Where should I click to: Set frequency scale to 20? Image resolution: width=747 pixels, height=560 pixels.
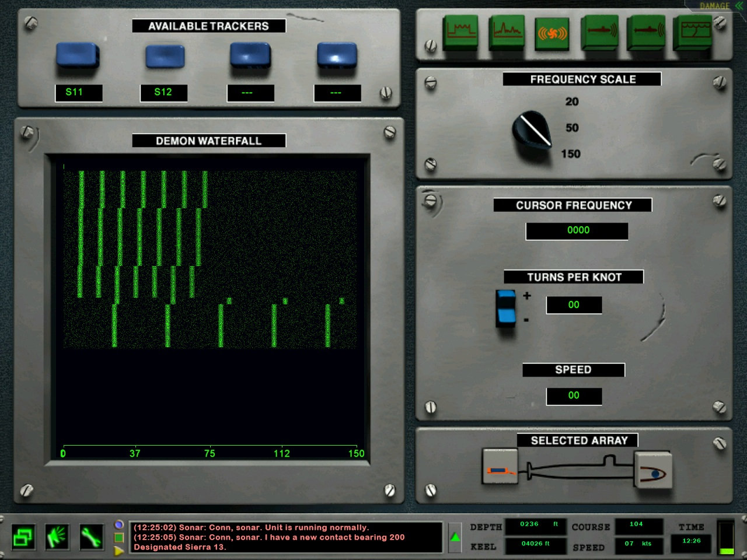coord(572,101)
